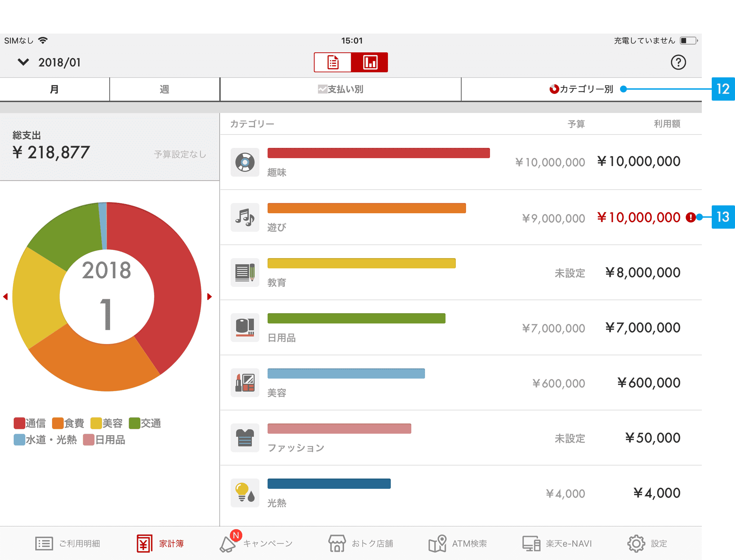Open 楽天e-NAVI from bottom bar
Image resolution: width=735 pixels, height=560 pixels.
point(557,543)
